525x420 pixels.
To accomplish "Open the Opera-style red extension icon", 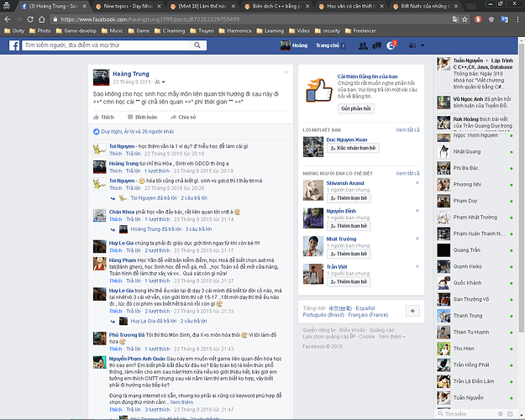I will [478, 19].
